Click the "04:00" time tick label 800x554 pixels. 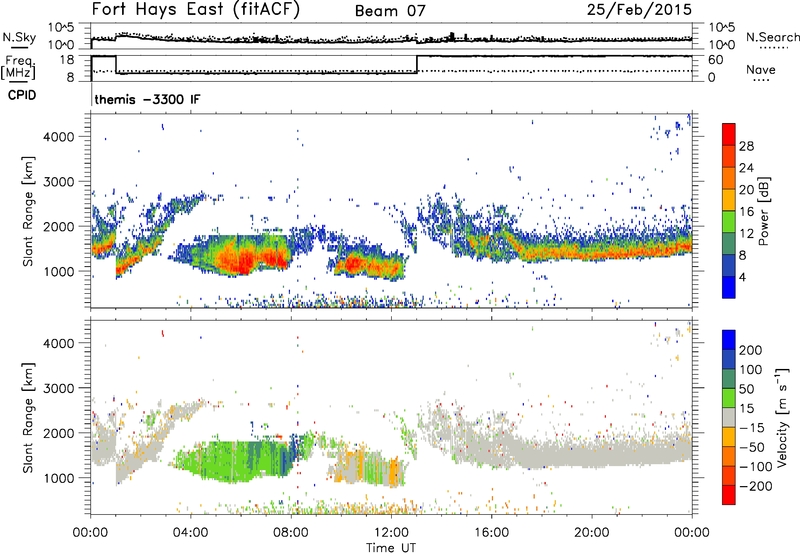point(191,533)
